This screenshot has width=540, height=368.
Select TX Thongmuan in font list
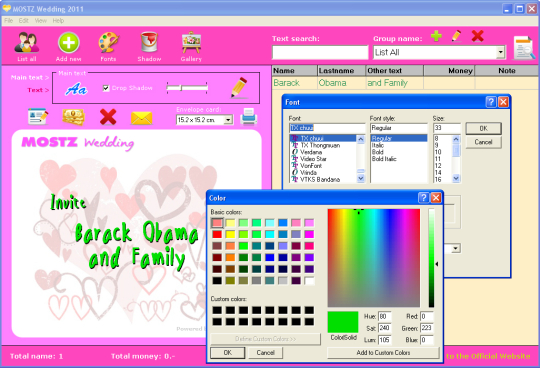320,145
